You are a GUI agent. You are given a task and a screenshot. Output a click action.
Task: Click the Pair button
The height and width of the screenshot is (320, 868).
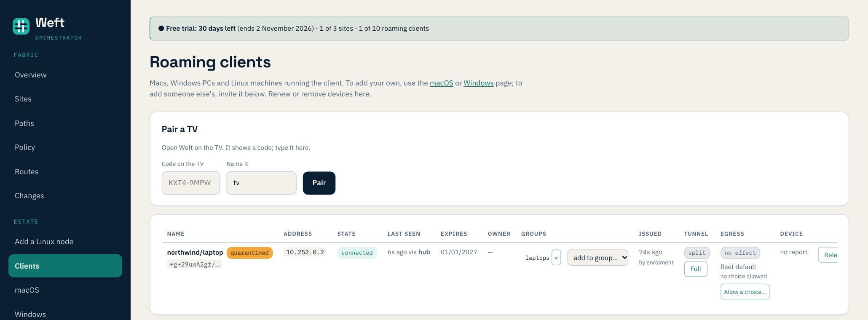pyautogui.click(x=319, y=183)
